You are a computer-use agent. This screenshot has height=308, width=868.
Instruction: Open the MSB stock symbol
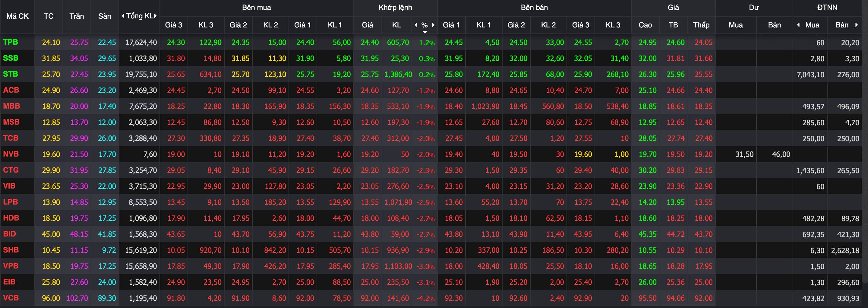point(11,122)
